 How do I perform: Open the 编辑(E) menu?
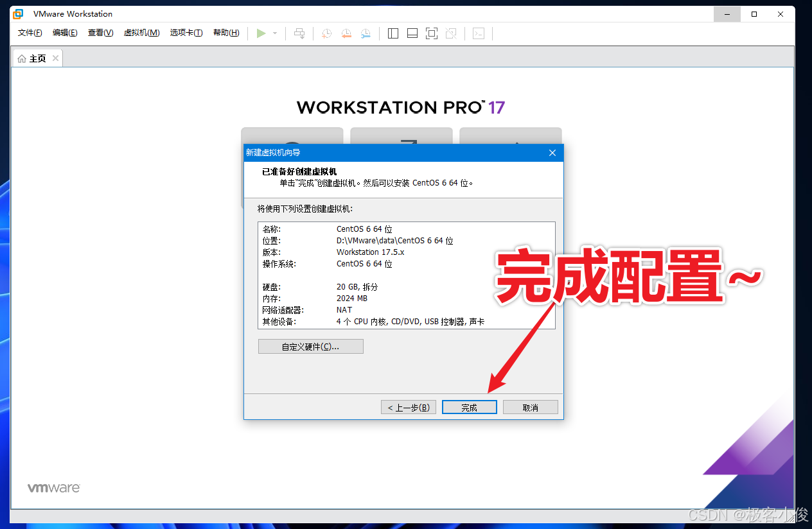[65, 33]
